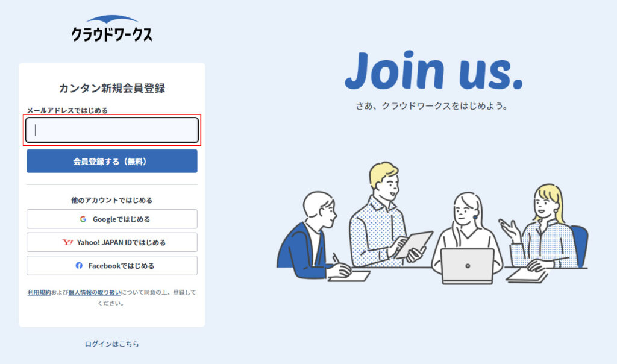Click the Facebook round blue icon
617x364 pixels.
point(79,266)
